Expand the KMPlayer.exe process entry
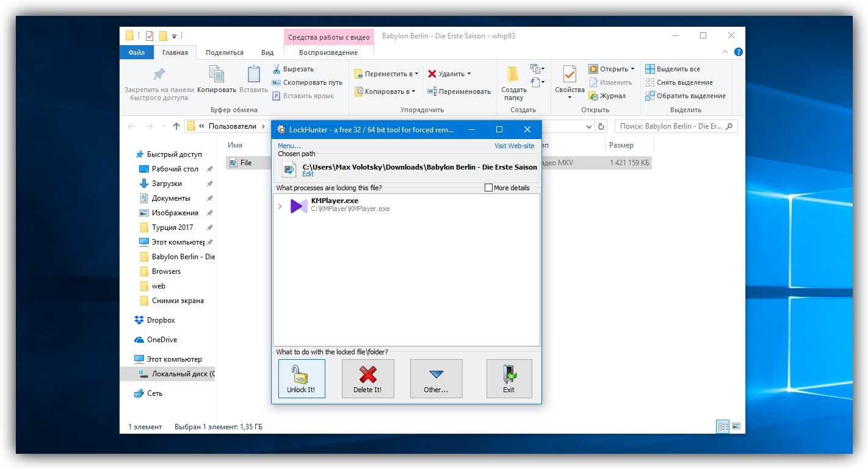 tap(280, 207)
